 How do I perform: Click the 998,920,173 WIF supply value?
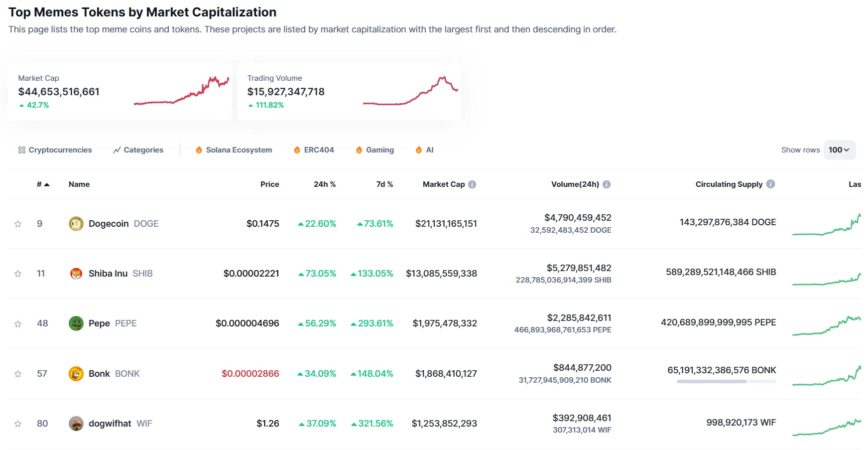tap(741, 423)
